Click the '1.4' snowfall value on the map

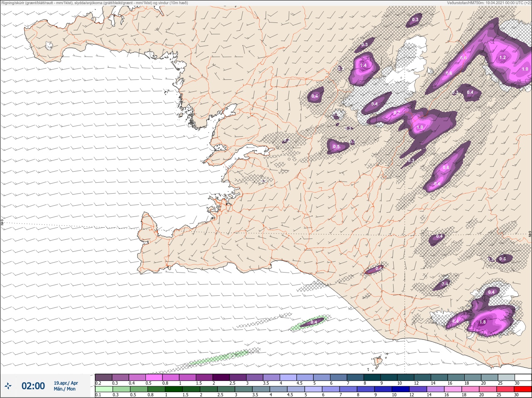(x=364, y=65)
